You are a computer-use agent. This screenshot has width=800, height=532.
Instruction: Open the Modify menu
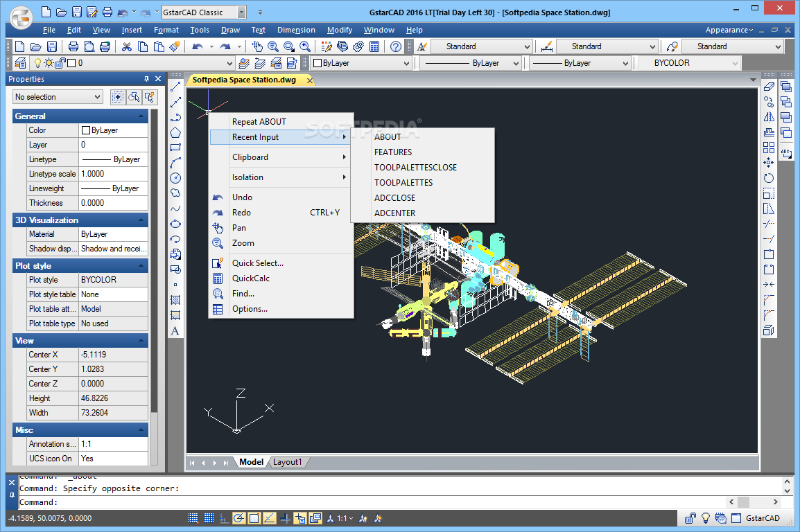click(x=340, y=30)
